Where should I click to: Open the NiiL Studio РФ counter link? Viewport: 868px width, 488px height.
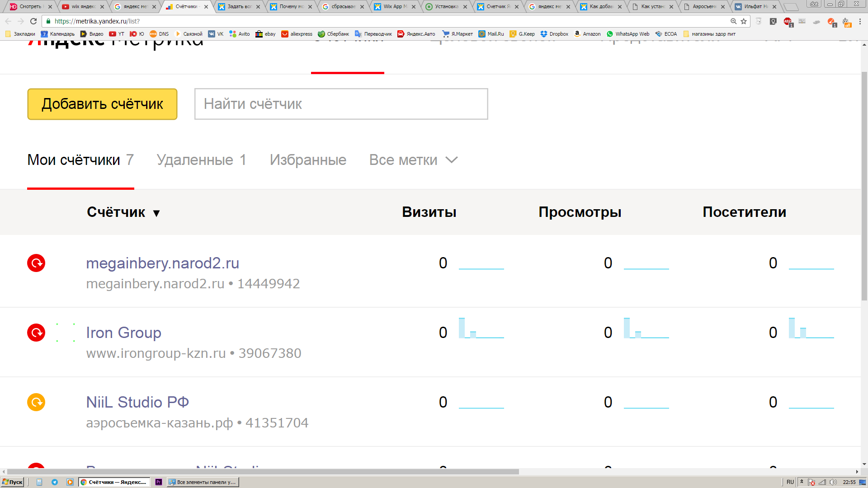(x=137, y=402)
